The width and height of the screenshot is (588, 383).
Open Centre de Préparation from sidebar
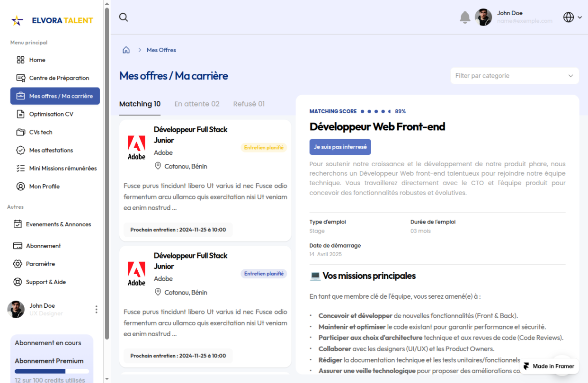pos(59,78)
